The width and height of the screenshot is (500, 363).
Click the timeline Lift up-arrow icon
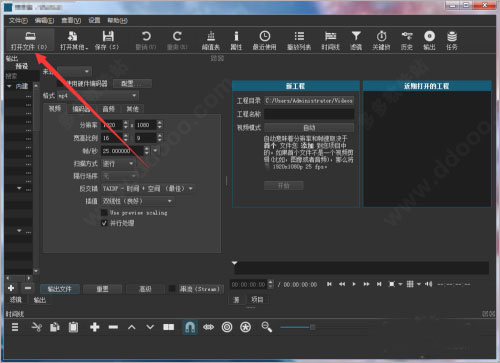pos(132,327)
